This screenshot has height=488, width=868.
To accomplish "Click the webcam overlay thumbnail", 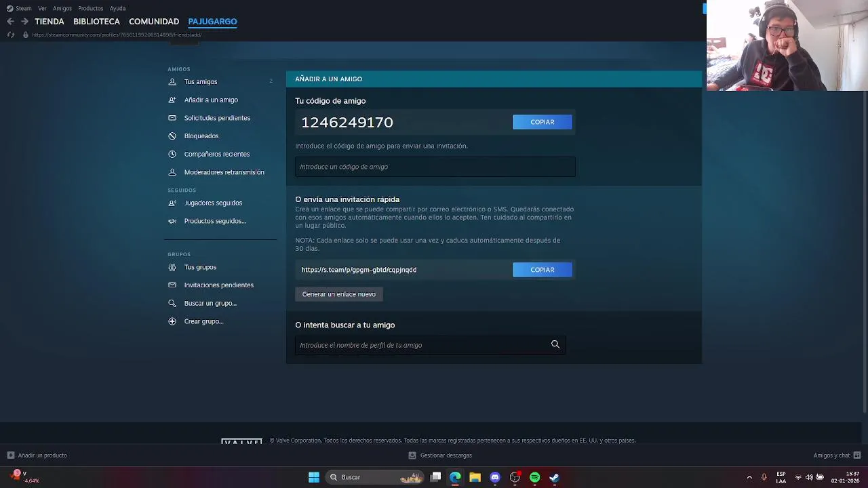I will coord(787,45).
